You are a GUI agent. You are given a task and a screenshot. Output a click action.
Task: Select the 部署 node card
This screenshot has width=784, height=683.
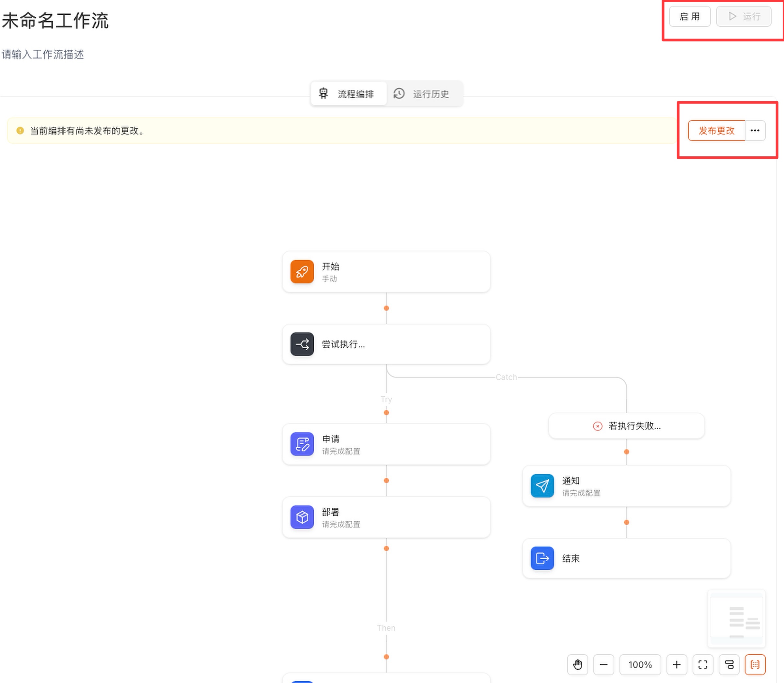pyautogui.click(x=386, y=517)
